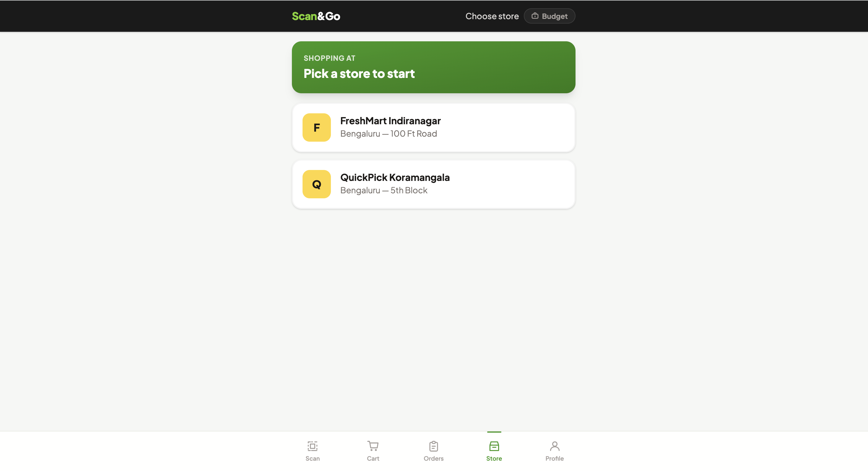This screenshot has height=471, width=868.
Task: Click the yellow F store badge
Action: (316, 127)
